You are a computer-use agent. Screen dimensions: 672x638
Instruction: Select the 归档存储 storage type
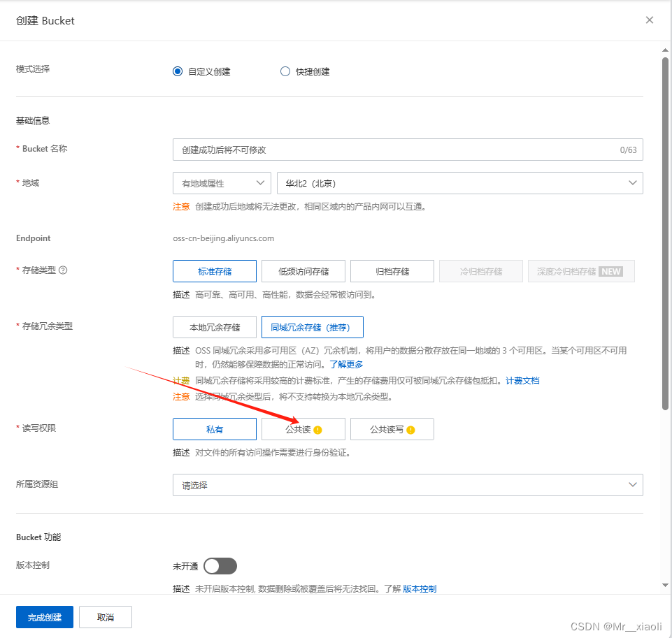(392, 270)
